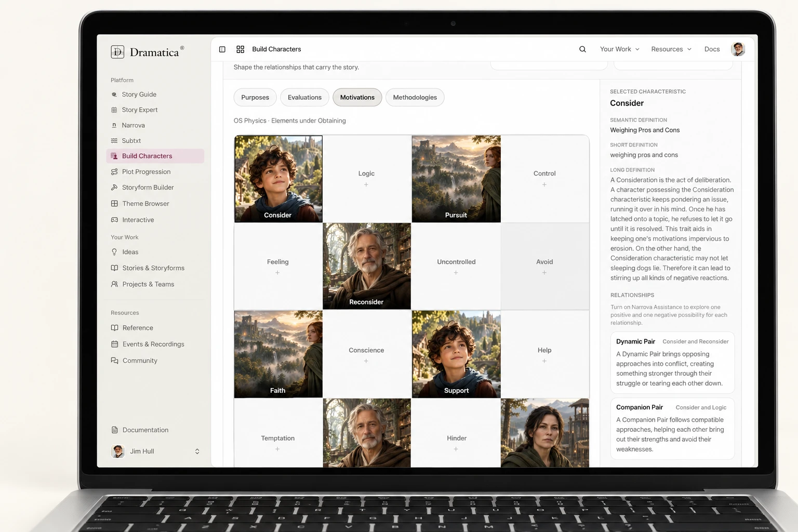Image resolution: width=798 pixels, height=532 pixels.
Task: Click the Events & Recordings calendar icon
Action: click(114, 344)
